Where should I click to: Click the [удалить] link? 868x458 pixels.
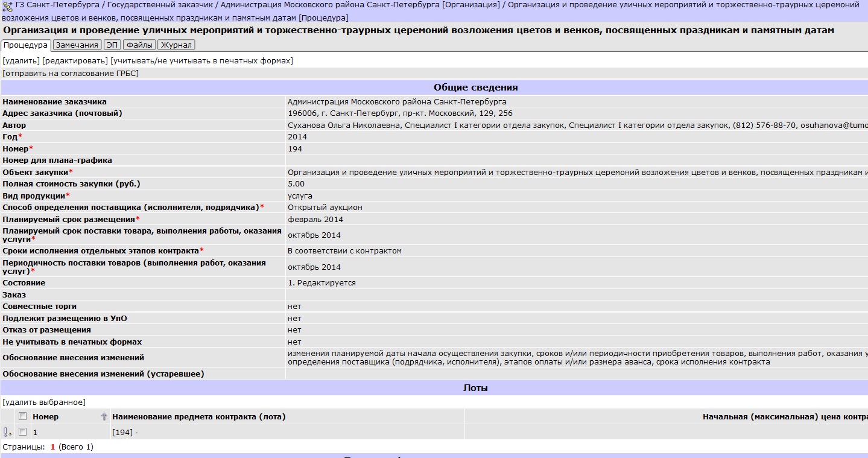[21, 61]
